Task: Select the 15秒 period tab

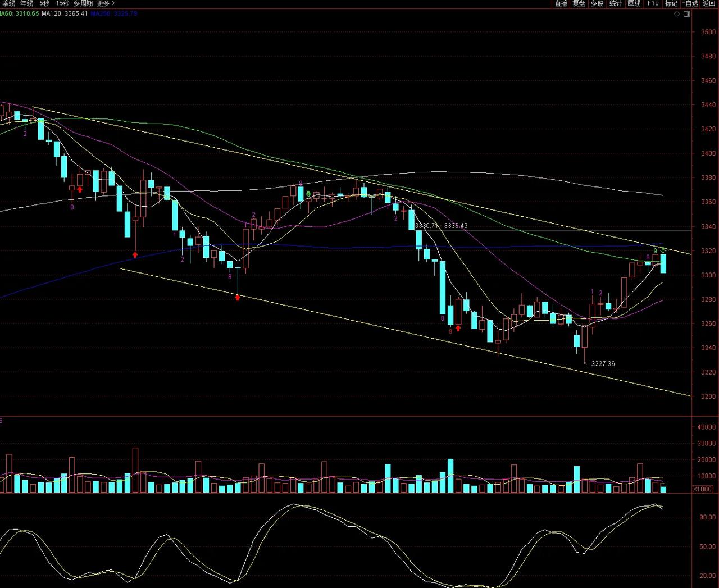Action: click(62, 3)
